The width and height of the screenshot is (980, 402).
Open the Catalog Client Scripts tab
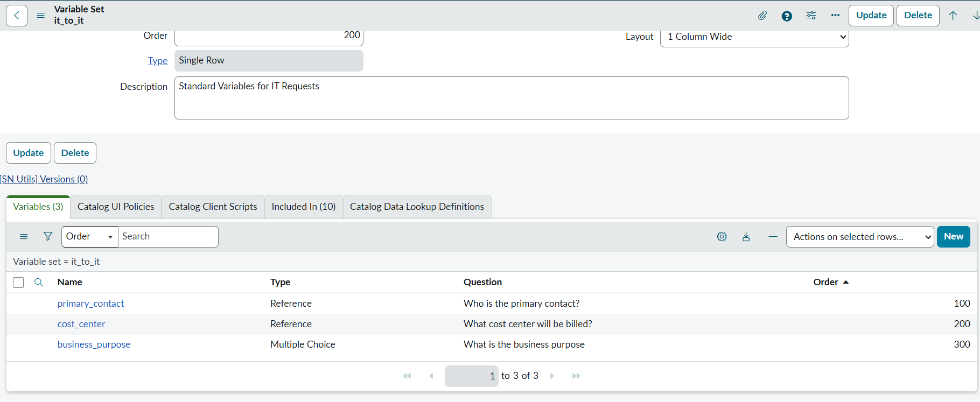(213, 207)
